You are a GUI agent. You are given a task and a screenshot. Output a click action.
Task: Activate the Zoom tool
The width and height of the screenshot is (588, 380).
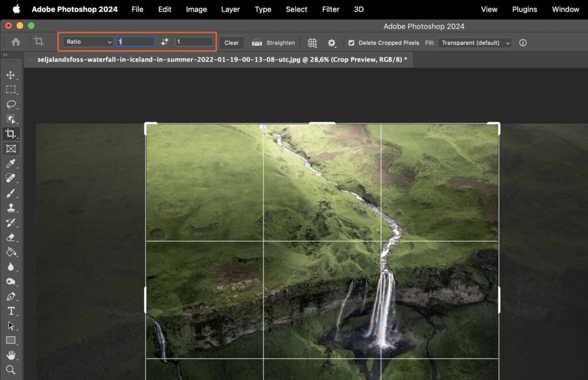[11, 370]
